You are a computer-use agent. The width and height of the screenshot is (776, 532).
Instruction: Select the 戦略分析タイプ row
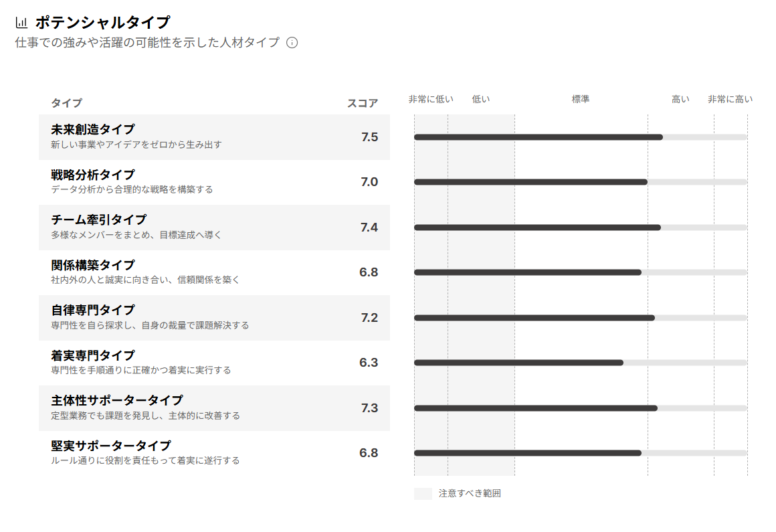pyautogui.click(x=214, y=182)
